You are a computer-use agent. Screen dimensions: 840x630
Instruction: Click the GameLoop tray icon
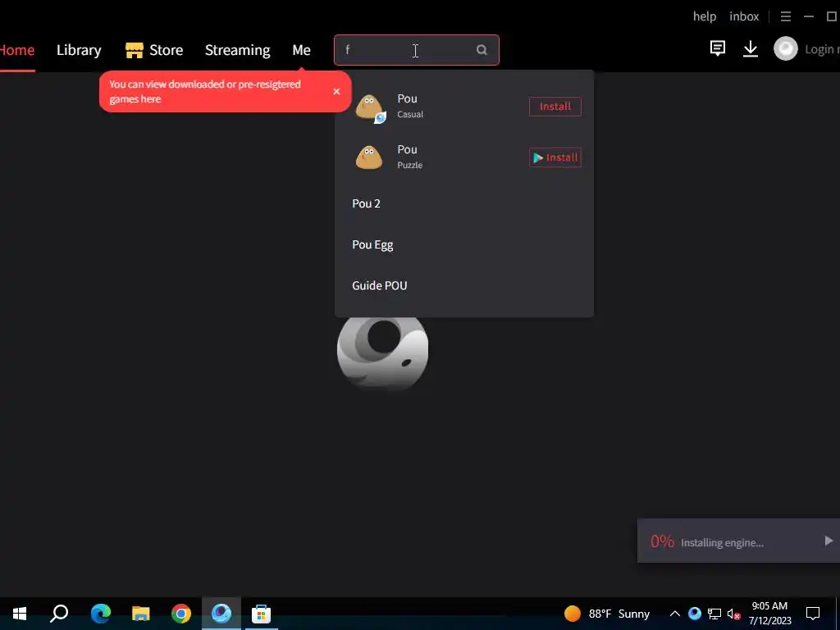tap(695, 614)
